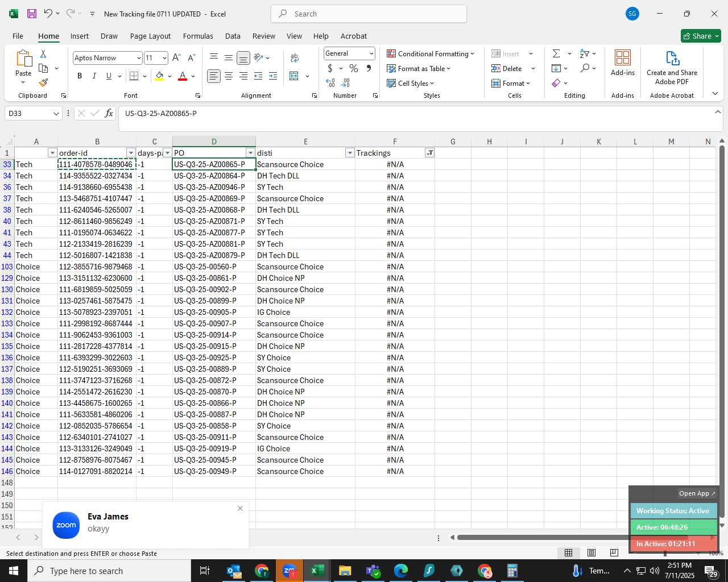Open the PO column filter dropdown
Screen dimensions: 728x582
click(250, 153)
